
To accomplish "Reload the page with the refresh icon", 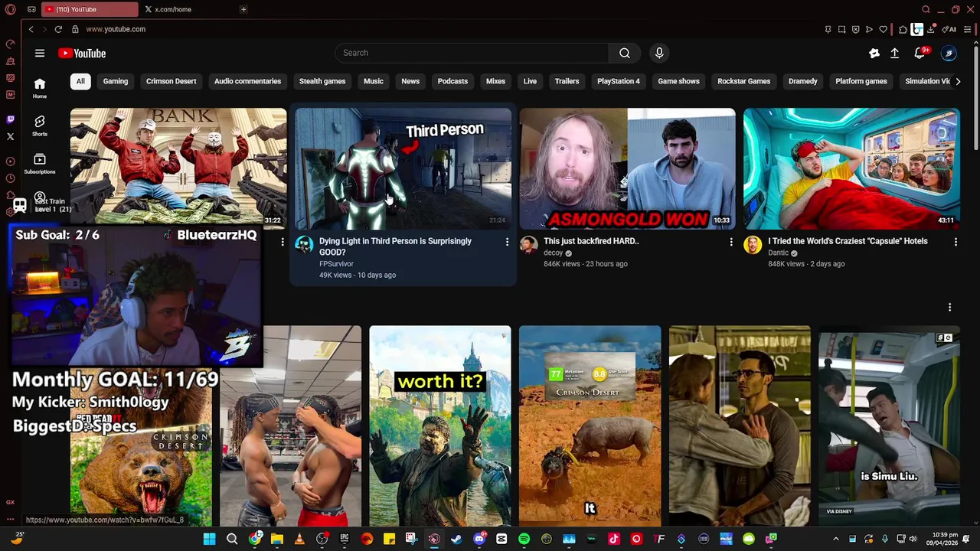I will tap(58, 29).
